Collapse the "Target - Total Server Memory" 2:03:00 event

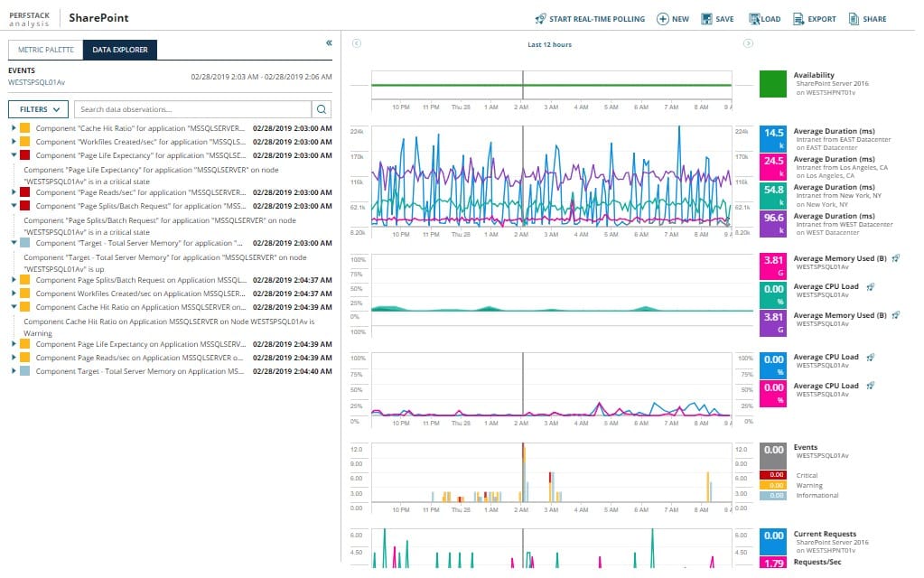[x=13, y=243]
